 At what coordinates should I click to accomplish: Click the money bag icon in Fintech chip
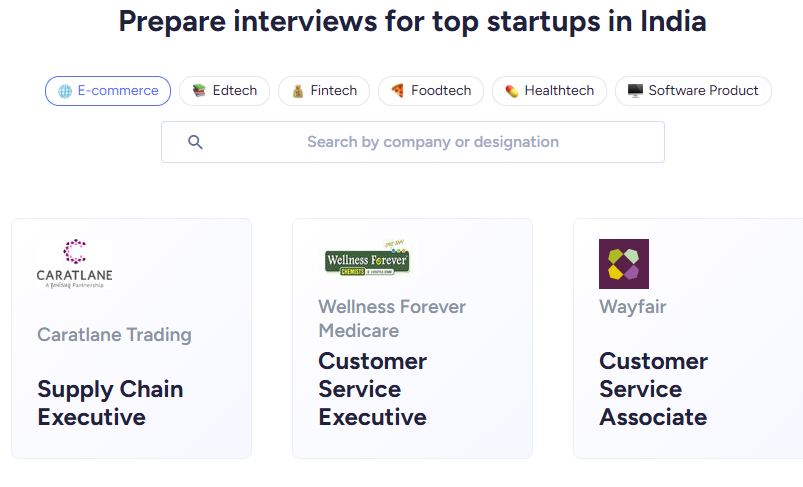(298, 91)
